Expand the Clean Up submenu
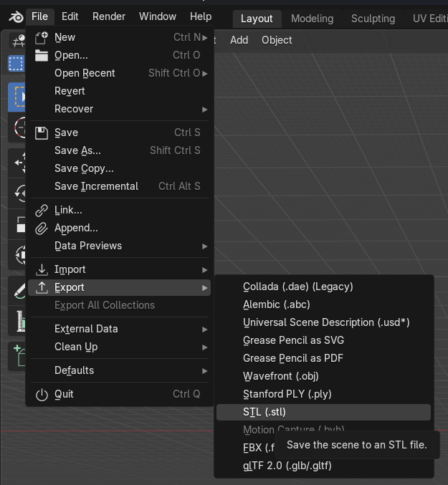Screen dimensions: 448x485 (120, 347)
